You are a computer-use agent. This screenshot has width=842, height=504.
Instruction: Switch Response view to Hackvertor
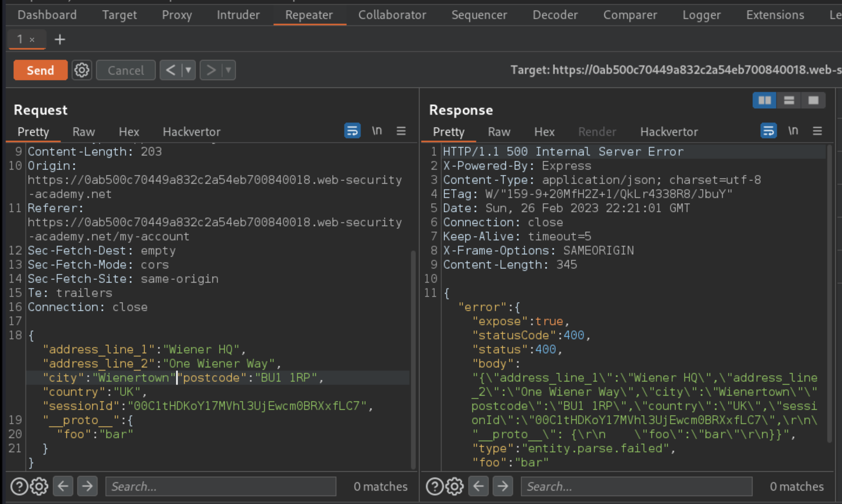click(x=669, y=132)
